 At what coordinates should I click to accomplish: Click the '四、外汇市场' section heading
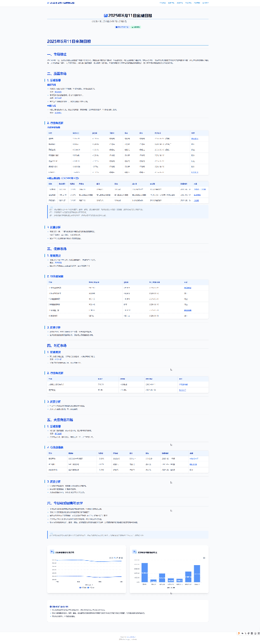coord(56,345)
